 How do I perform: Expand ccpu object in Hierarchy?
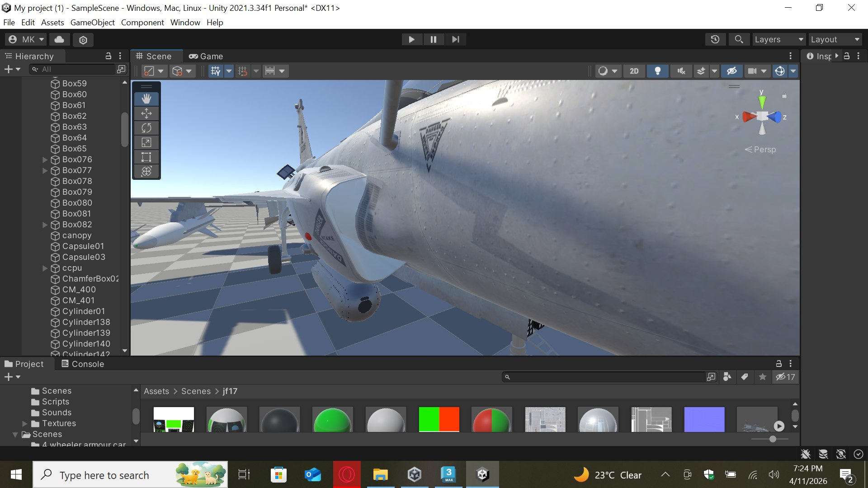click(x=45, y=268)
